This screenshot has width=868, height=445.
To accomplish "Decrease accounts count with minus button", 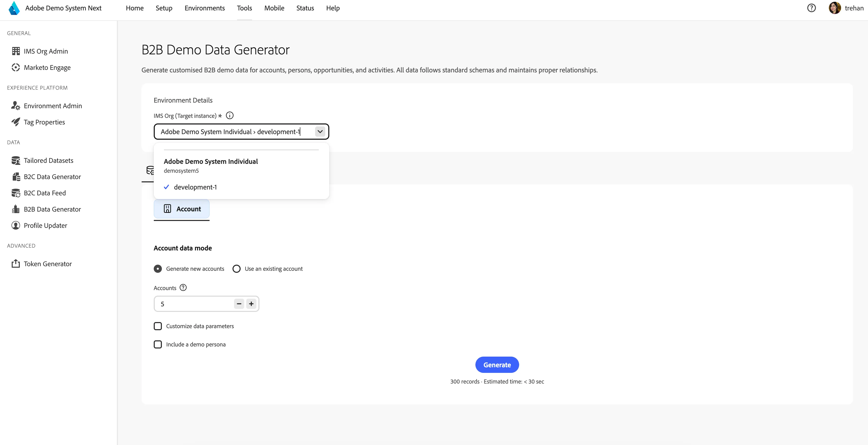I will [239, 304].
